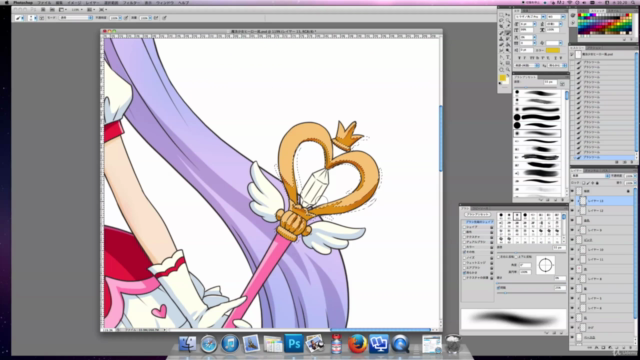Hide the レイヤー 13 layer

click(572, 200)
